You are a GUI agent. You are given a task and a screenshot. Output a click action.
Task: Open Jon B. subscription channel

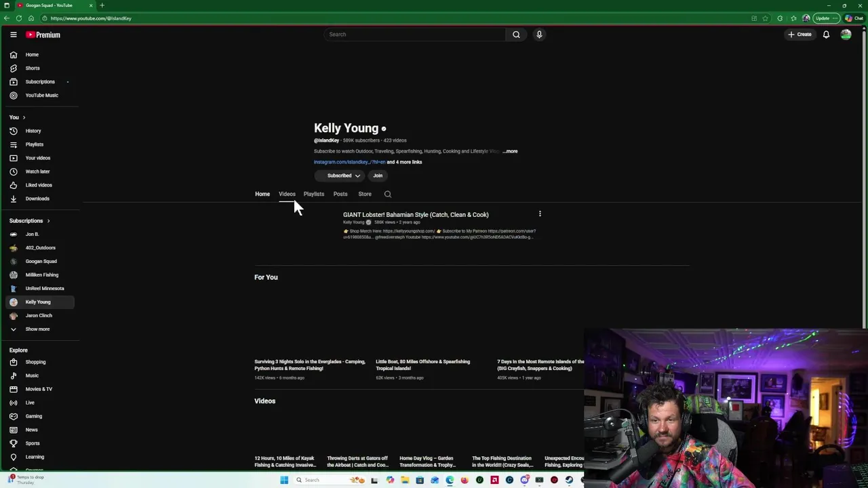[x=32, y=235]
